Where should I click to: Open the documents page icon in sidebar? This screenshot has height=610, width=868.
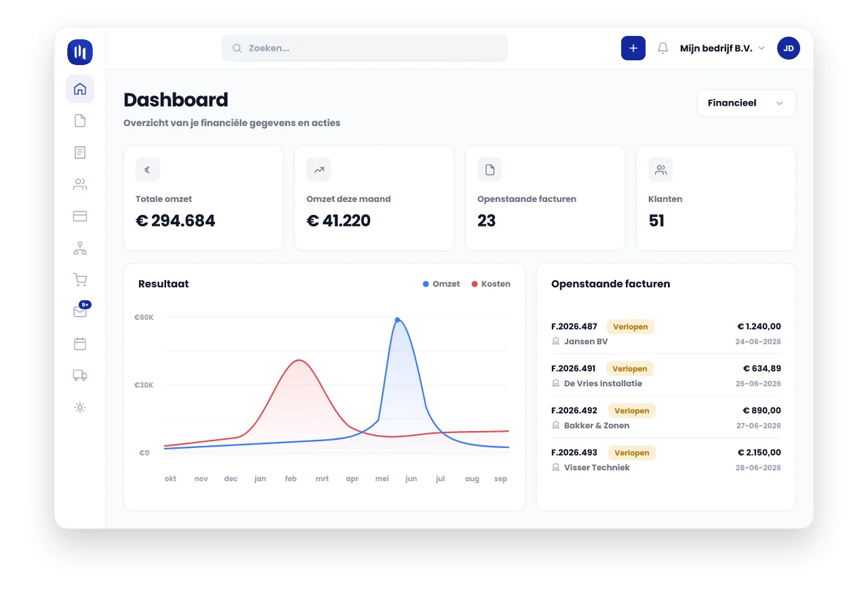tap(80, 121)
